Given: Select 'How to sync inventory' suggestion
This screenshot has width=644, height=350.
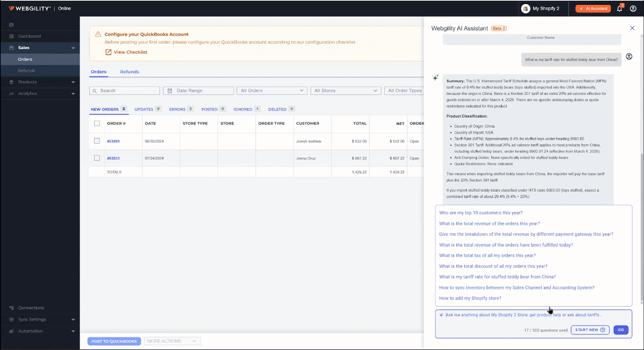Looking at the screenshot, I should (x=517, y=288).
